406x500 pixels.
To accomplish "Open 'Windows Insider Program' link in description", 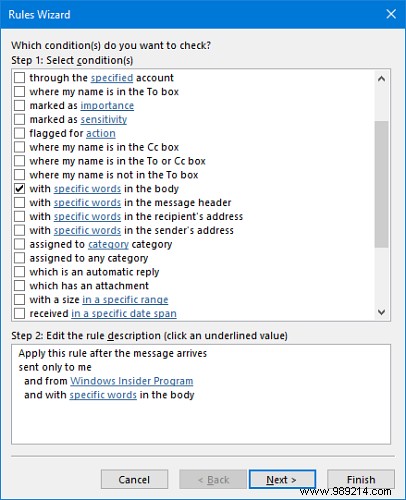I will [131, 381].
